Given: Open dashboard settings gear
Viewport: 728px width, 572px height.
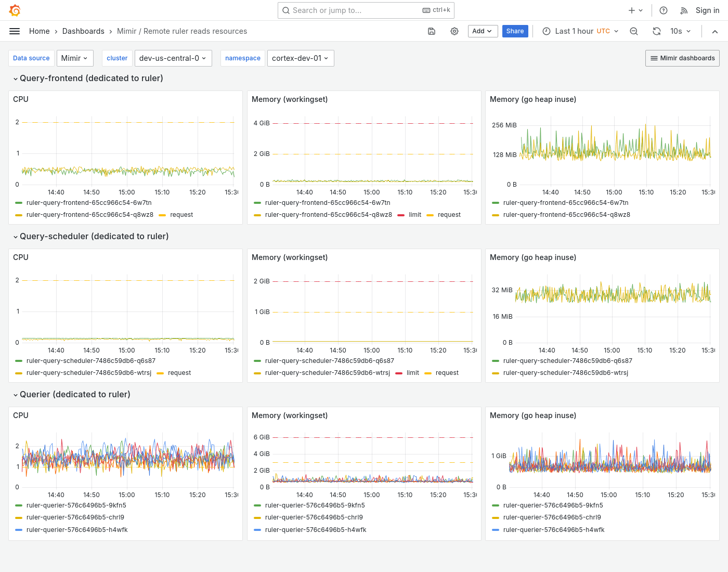Looking at the screenshot, I should pyautogui.click(x=454, y=31).
